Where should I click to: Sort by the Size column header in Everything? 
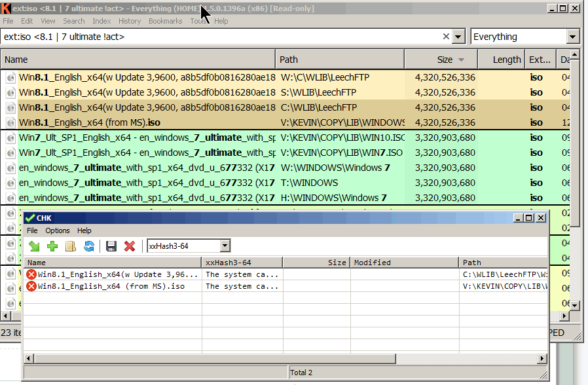[441, 60]
